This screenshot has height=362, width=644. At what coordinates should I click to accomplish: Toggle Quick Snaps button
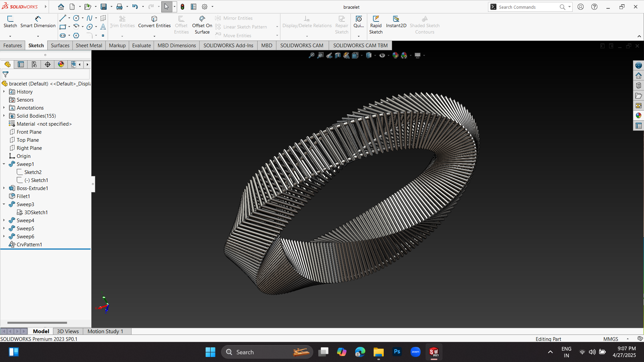[359, 22]
